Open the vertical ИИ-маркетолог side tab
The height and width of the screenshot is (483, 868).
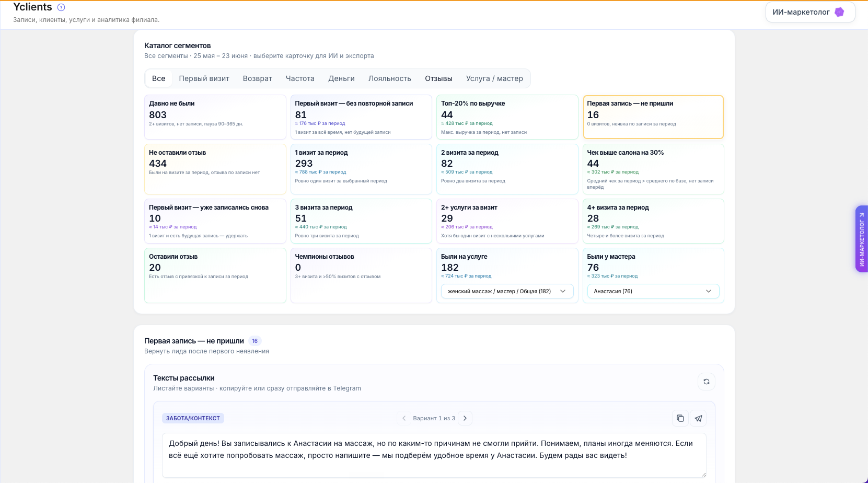tap(862, 238)
